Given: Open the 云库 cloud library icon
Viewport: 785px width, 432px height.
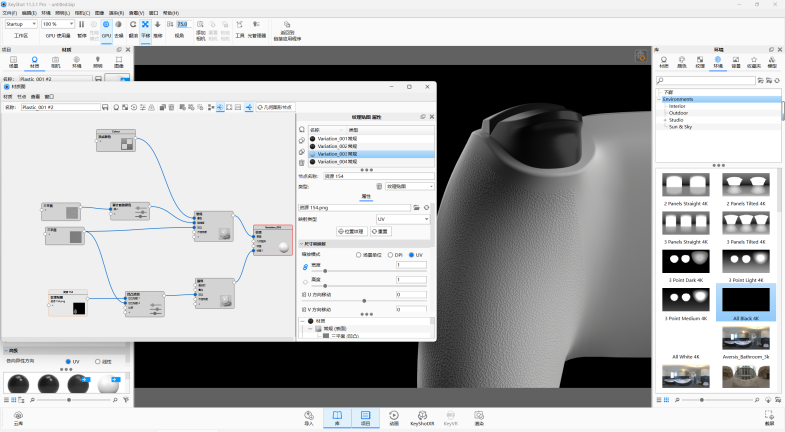Looking at the screenshot, I should click(x=18, y=416).
